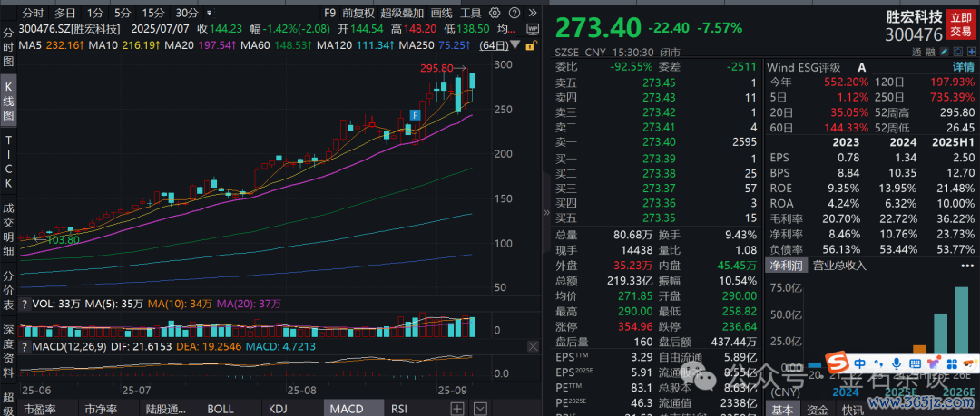Open chart settings gear icon

click(495, 13)
